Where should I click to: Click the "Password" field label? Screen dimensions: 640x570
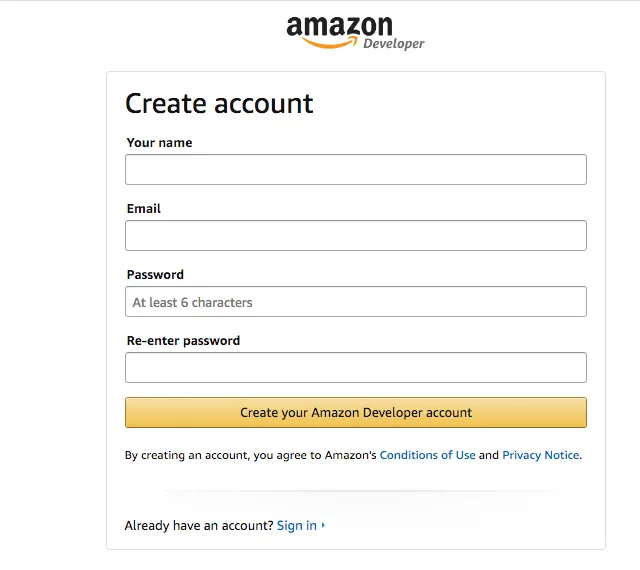pyautogui.click(x=155, y=275)
